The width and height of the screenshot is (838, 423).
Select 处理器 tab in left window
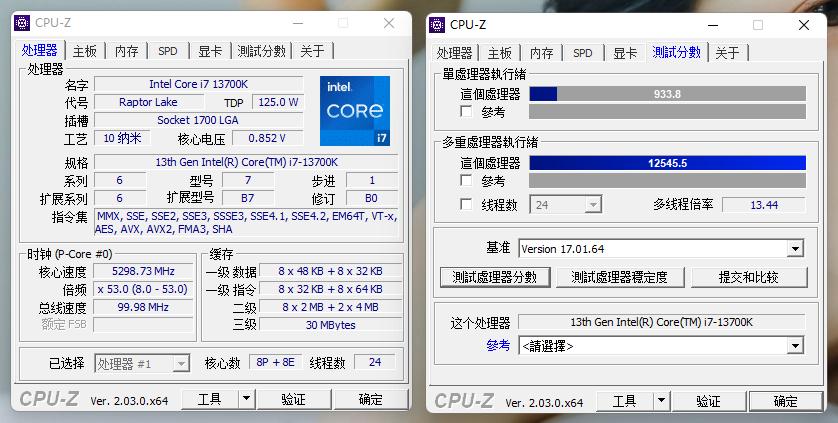point(40,50)
